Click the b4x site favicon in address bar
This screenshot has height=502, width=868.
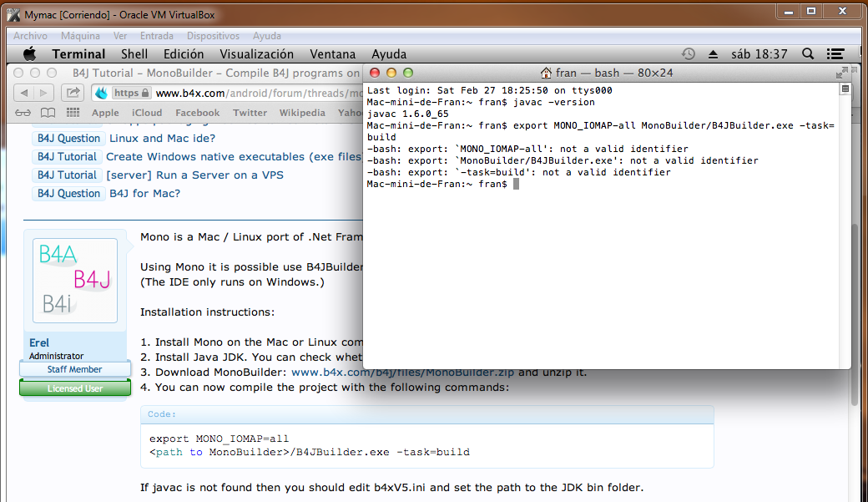coord(101,93)
